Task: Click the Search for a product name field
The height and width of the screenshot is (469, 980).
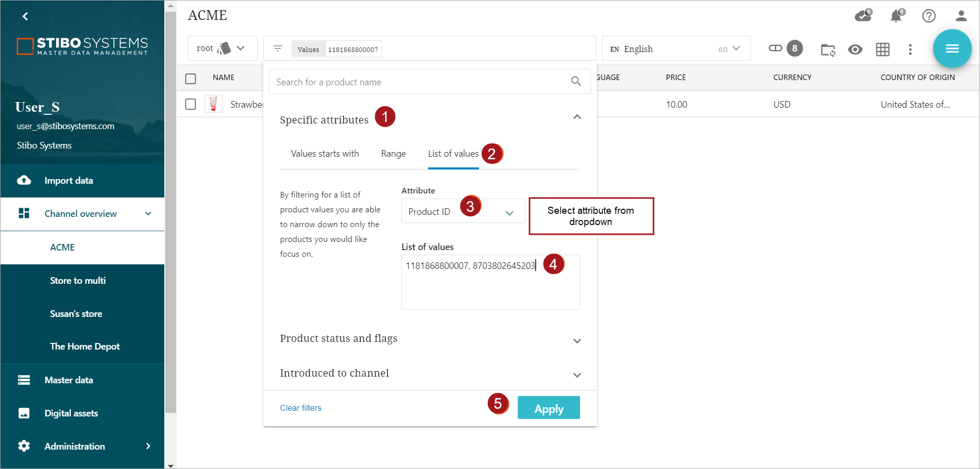Action: pos(421,82)
